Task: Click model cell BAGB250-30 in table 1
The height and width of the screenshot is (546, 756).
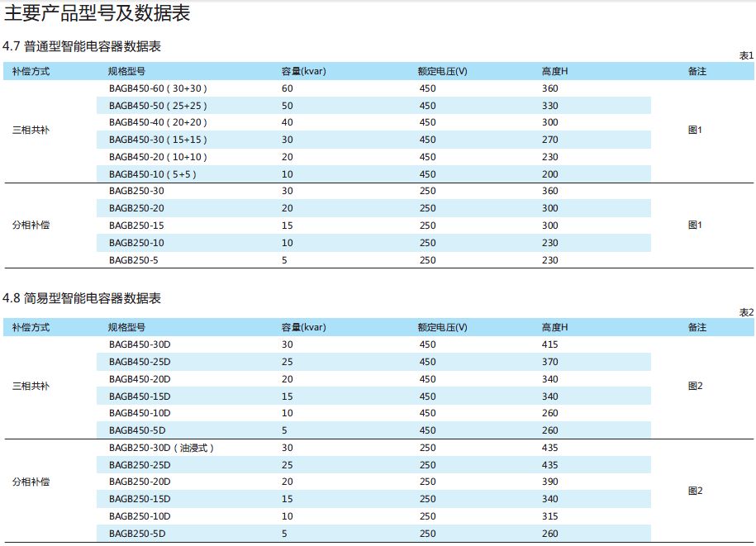Action: click(x=136, y=191)
